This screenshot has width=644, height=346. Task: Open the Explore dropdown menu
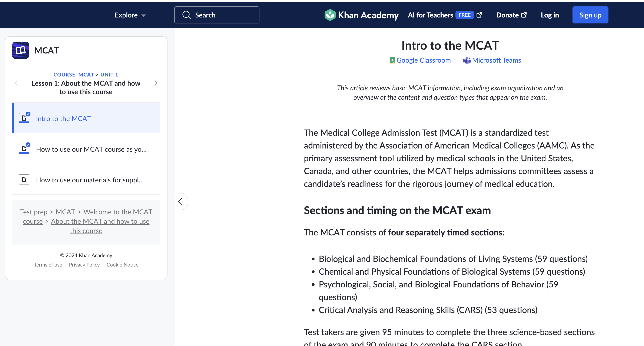pyautogui.click(x=130, y=15)
